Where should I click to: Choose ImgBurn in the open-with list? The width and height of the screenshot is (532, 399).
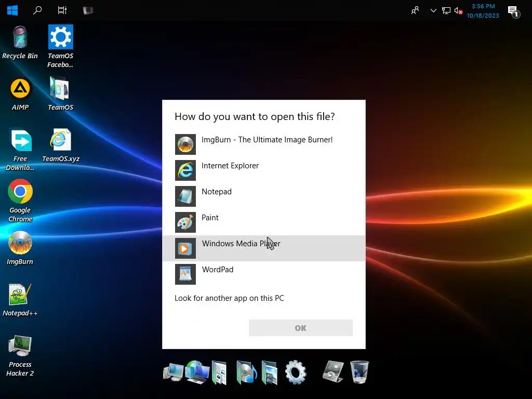click(x=263, y=144)
